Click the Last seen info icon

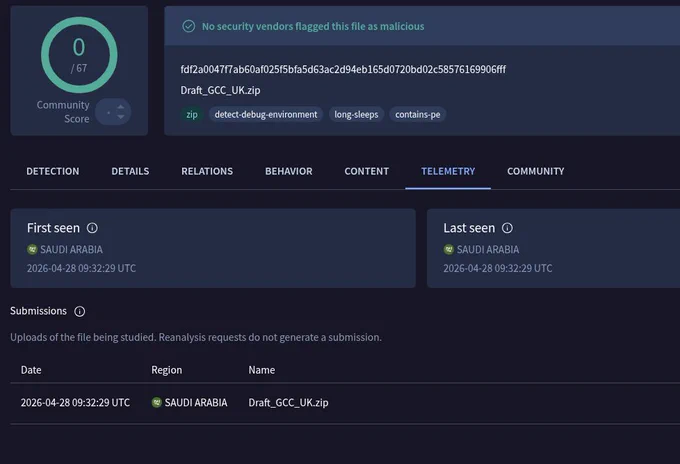coord(507,228)
